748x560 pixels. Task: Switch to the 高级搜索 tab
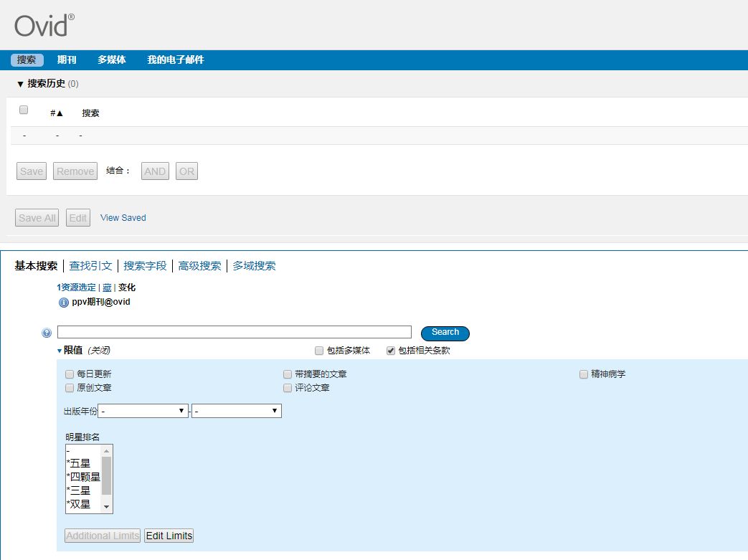(x=199, y=265)
